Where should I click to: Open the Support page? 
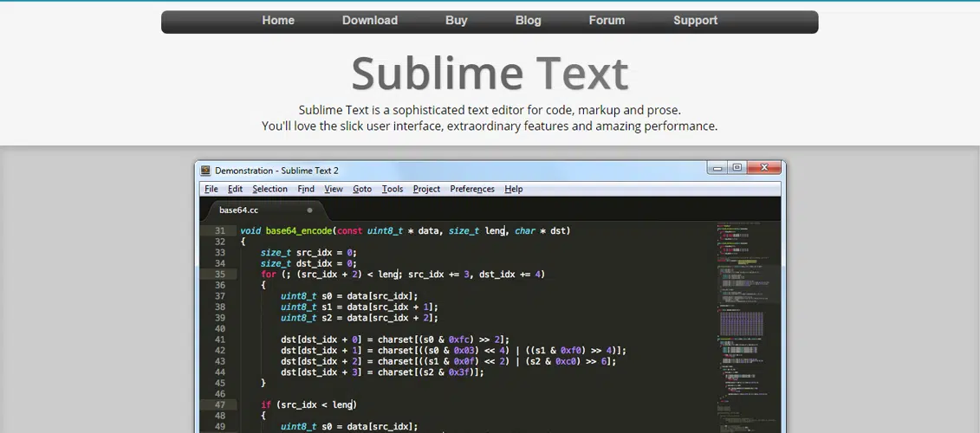pos(696,21)
